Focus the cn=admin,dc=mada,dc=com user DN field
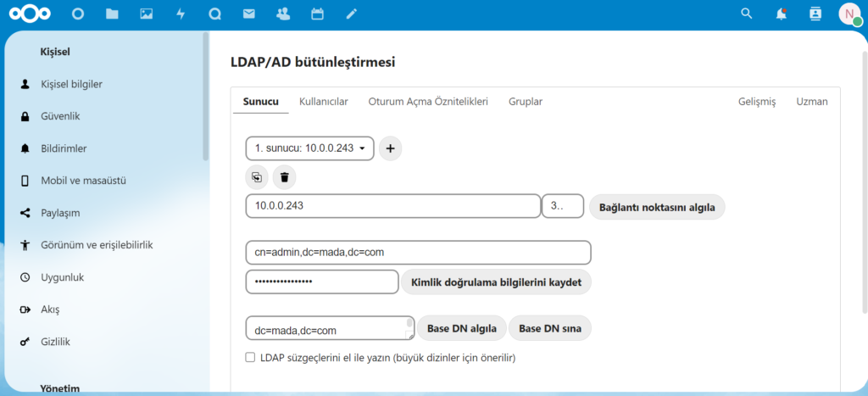868x396 pixels. point(418,253)
